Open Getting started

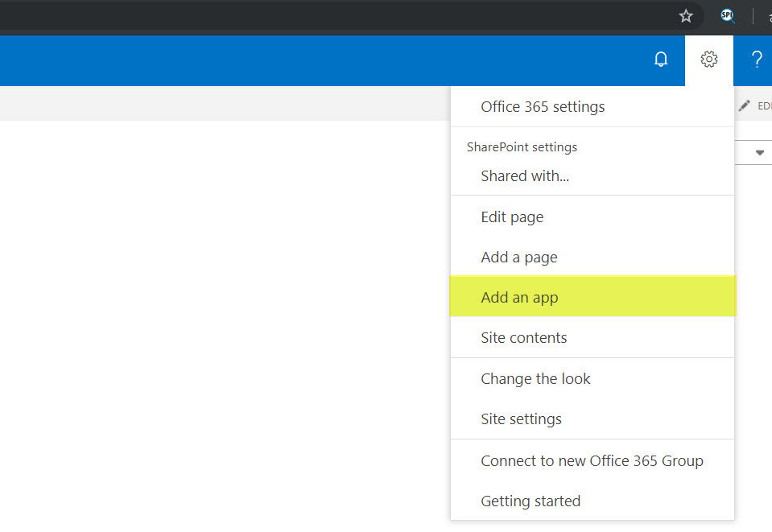point(592,501)
